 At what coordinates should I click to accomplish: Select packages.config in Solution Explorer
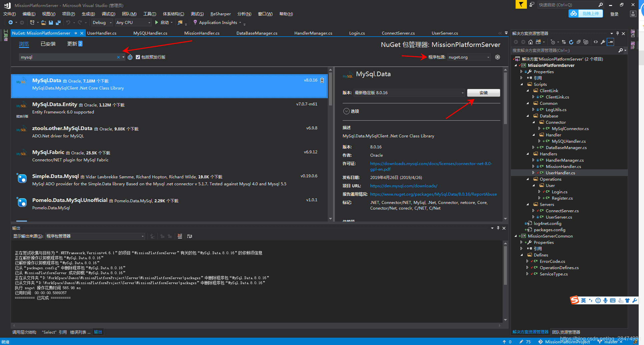point(549,230)
